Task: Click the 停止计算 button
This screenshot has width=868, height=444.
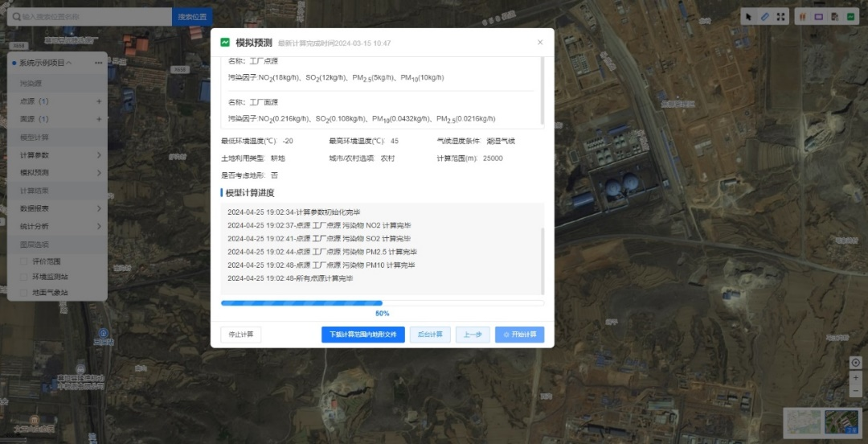Action: tap(241, 335)
